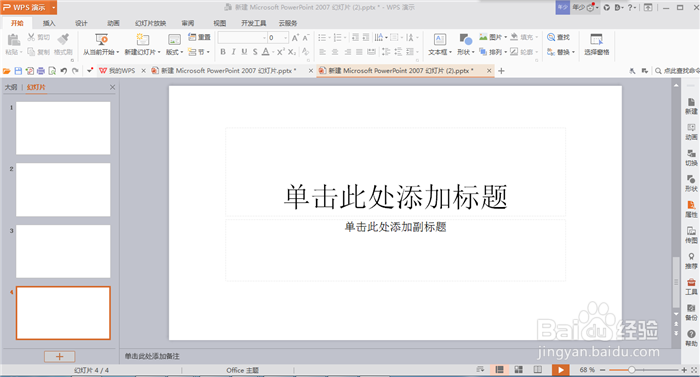The width and height of the screenshot is (700, 377).
Task: Toggle Underline formatting
Action: coord(244,52)
